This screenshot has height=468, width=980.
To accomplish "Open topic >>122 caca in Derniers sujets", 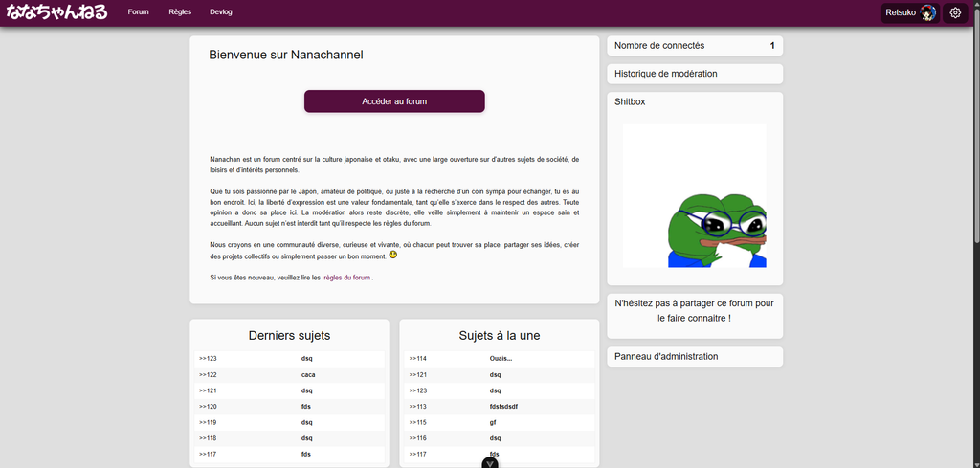I will pos(289,375).
